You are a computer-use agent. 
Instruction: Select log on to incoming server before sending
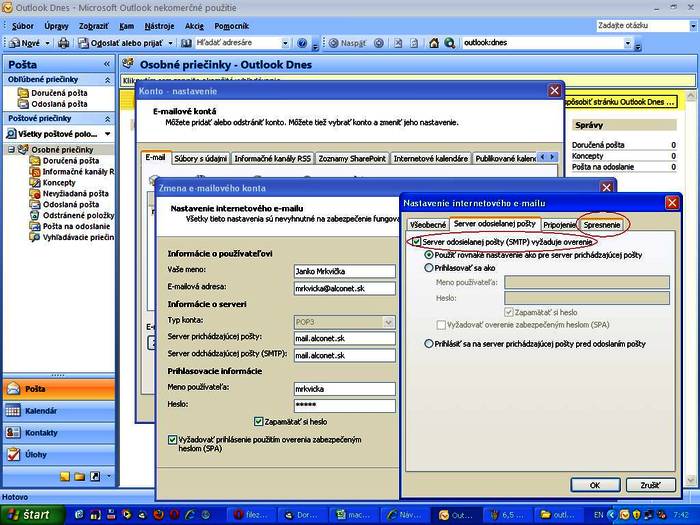(429, 344)
